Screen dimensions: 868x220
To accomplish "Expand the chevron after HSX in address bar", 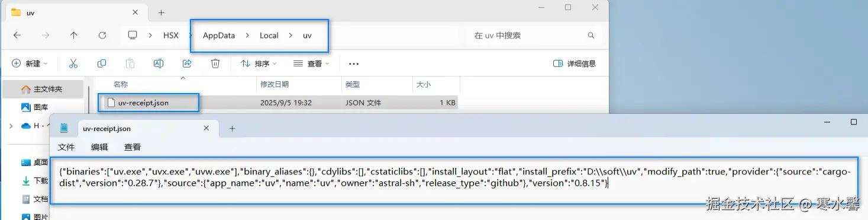I will (190, 36).
